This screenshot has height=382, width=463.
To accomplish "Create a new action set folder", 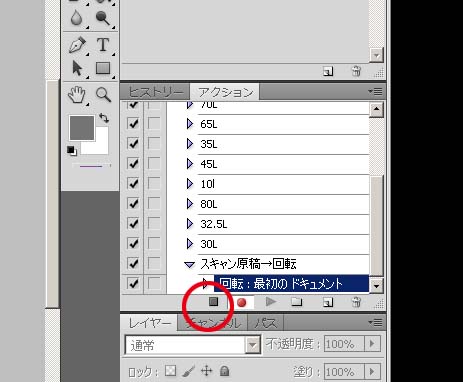I will pos(296,302).
